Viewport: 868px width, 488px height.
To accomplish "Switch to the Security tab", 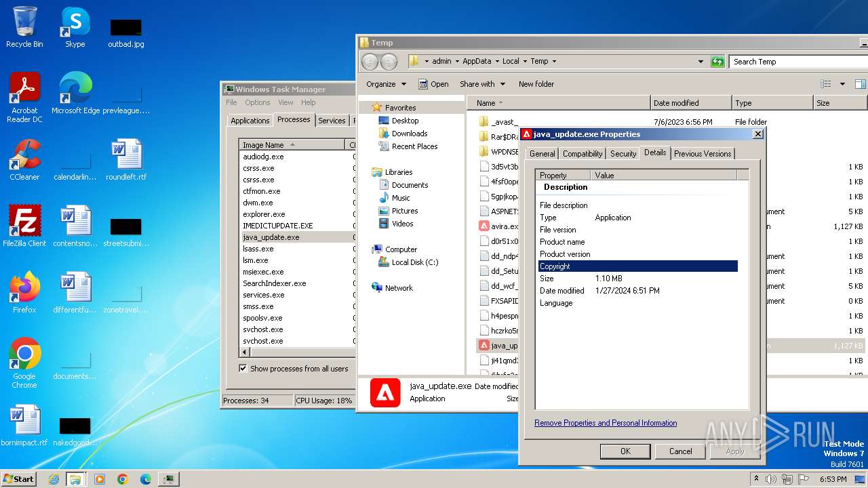I will tap(623, 154).
